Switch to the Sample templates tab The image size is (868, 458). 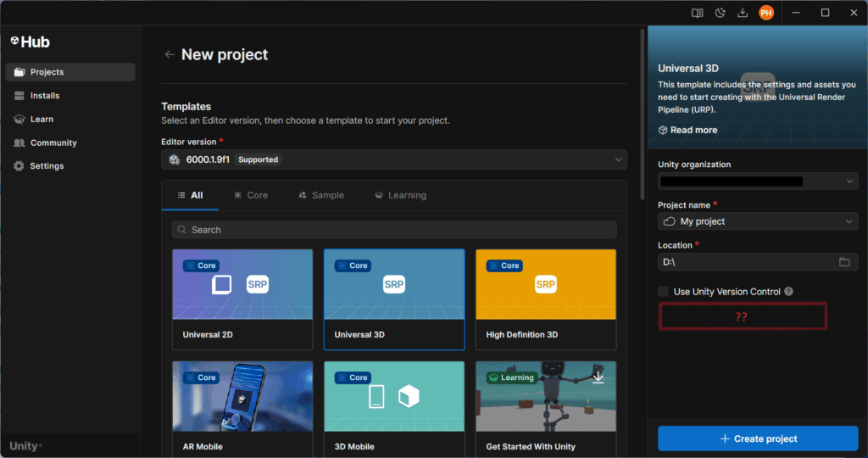[x=321, y=195]
